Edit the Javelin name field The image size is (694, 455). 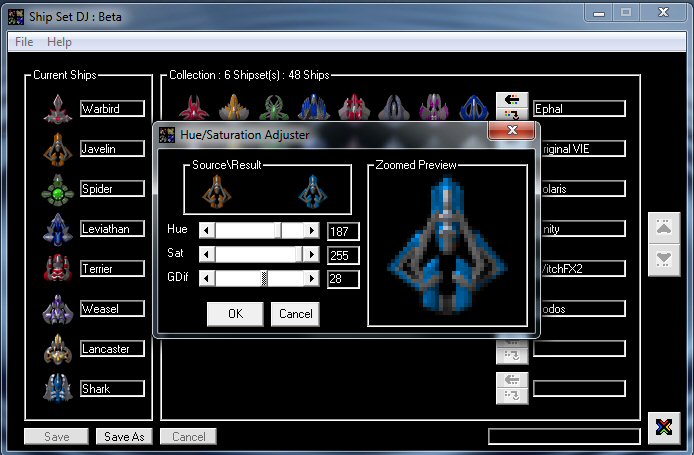[112, 149]
